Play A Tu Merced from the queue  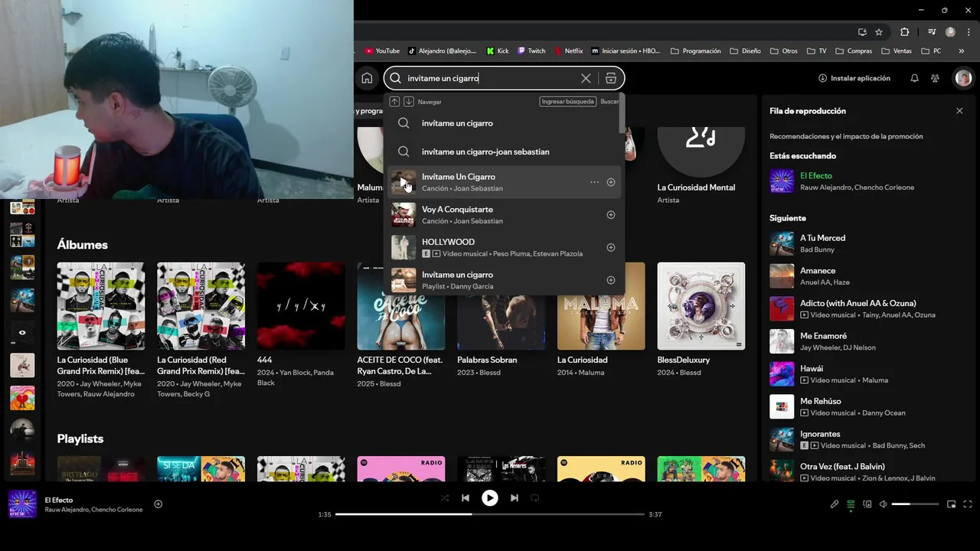tap(782, 243)
